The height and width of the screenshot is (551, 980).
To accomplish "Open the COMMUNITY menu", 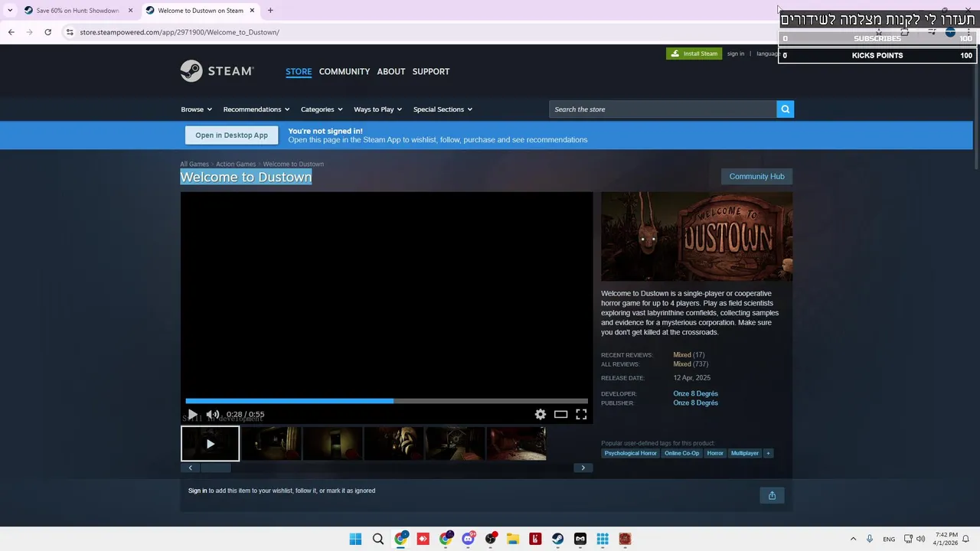I will point(345,71).
